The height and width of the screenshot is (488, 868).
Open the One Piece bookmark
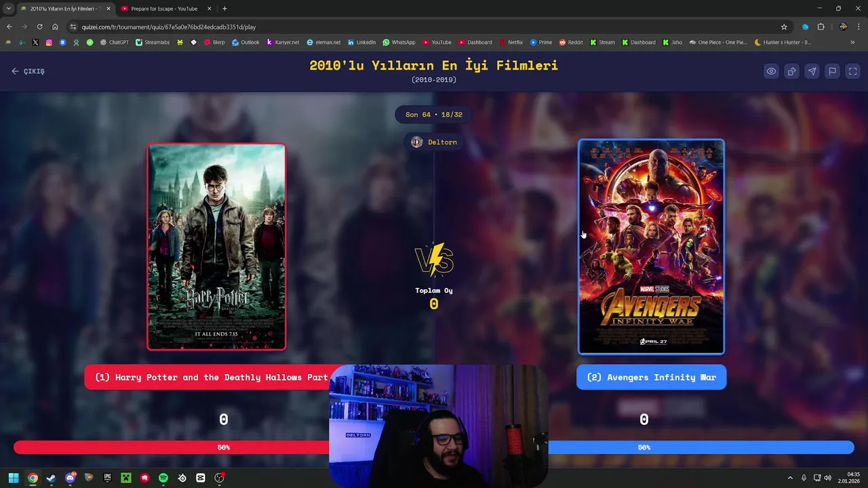[x=717, y=42]
